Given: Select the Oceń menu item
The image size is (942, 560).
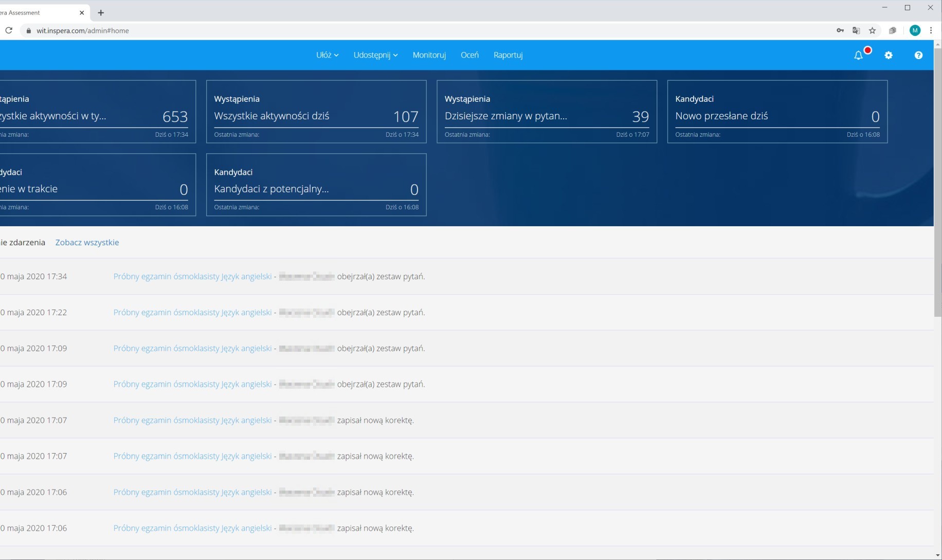Looking at the screenshot, I should coord(469,55).
